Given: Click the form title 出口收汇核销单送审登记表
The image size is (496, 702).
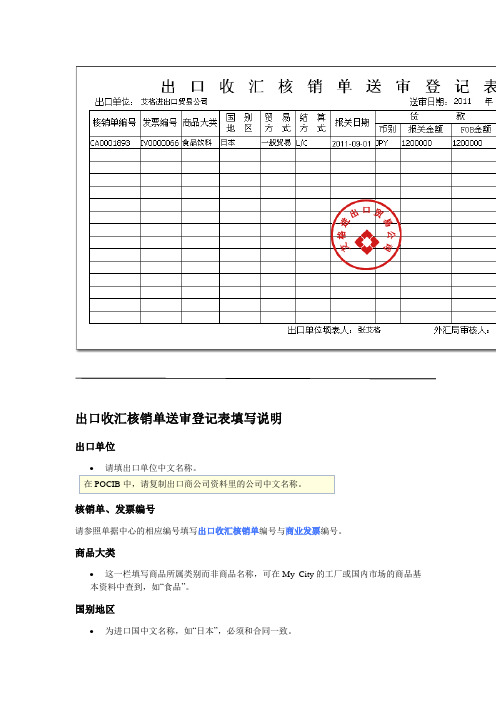Looking at the screenshot, I should pyautogui.click(x=328, y=86).
